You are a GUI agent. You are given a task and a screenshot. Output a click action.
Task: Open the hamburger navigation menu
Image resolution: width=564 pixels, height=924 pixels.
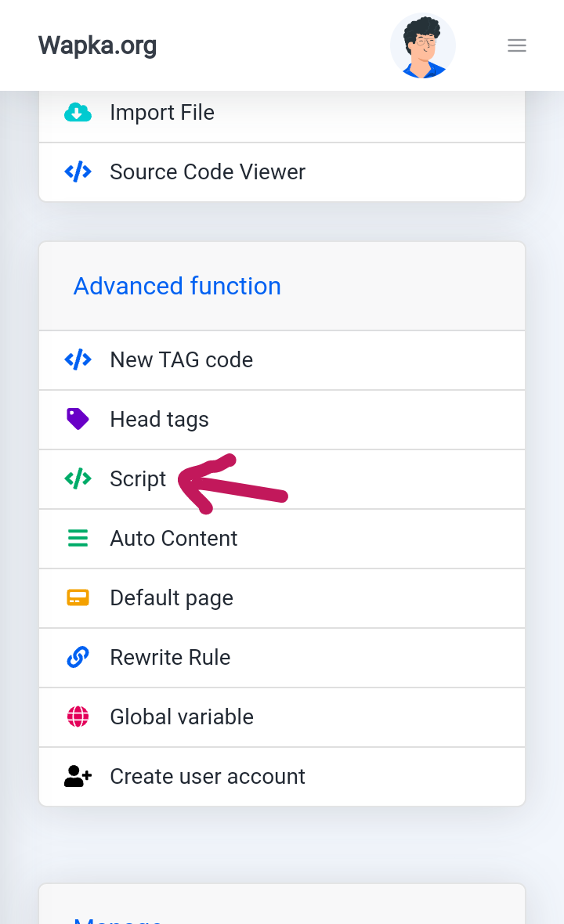pos(517,45)
